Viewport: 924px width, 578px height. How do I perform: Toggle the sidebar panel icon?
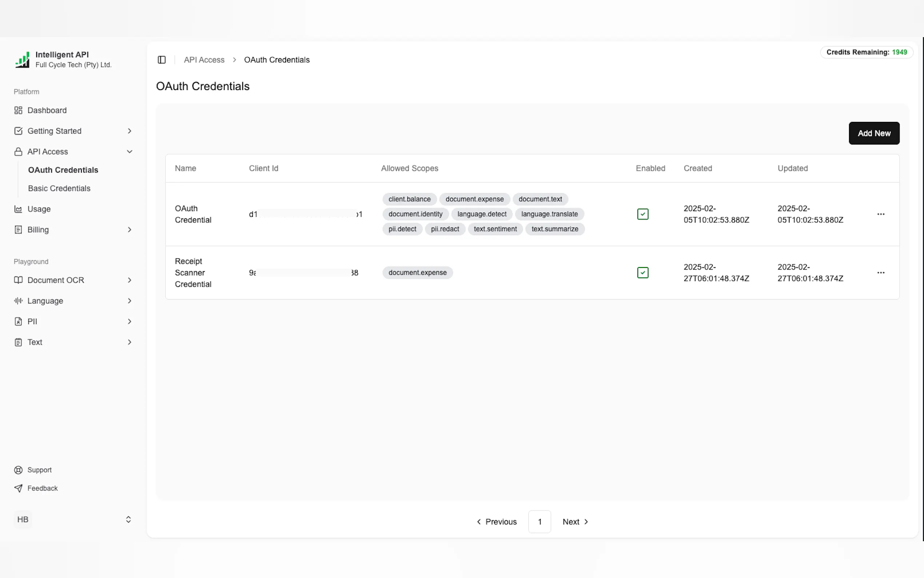(x=162, y=60)
